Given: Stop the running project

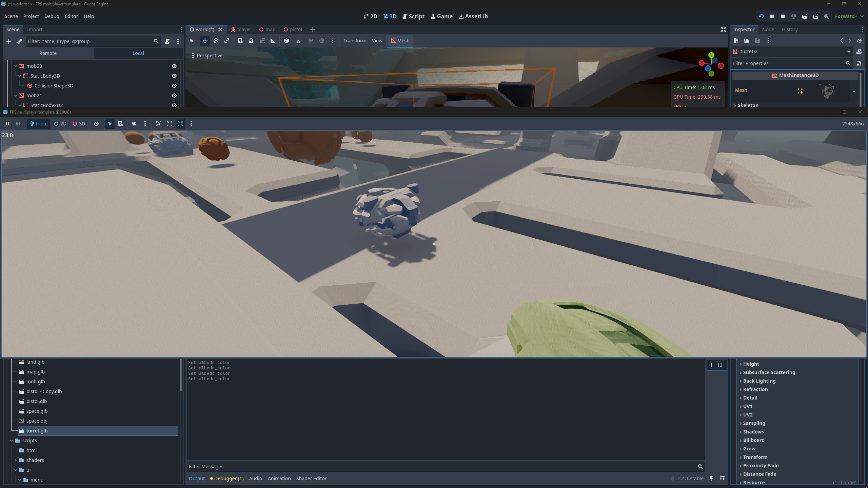Looking at the screenshot, I should (x=783, y=16).
